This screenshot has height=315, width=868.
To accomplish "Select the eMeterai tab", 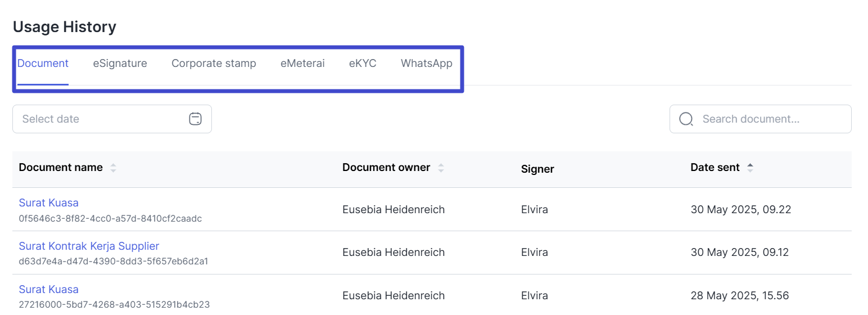I will (x=302, y=64).
